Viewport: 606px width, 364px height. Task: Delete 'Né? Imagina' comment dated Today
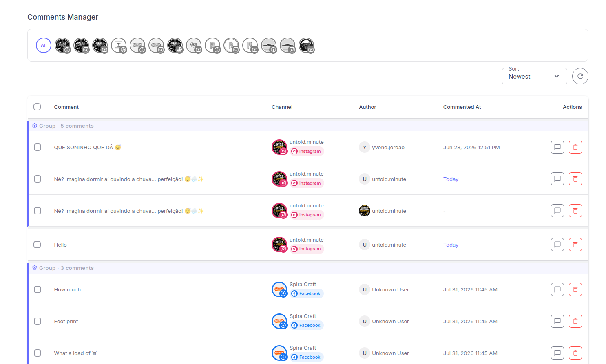tap(575, 179)
